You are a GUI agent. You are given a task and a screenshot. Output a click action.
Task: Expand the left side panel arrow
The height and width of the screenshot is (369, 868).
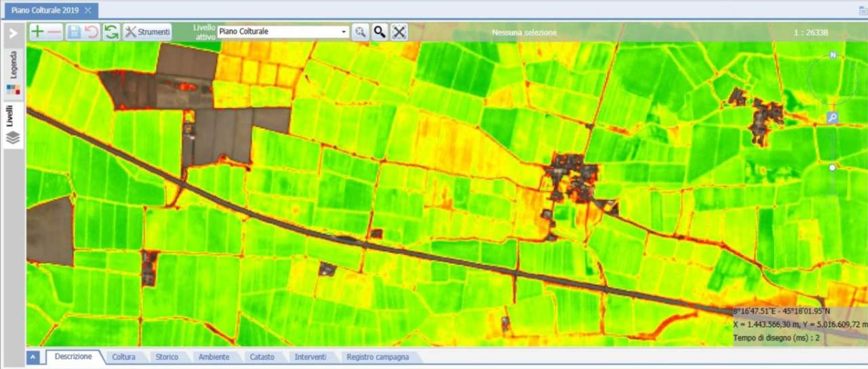click(x=13, y=33)
